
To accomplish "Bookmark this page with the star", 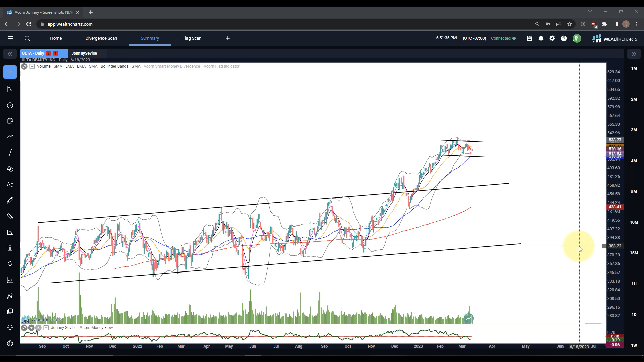I will 570,24.
